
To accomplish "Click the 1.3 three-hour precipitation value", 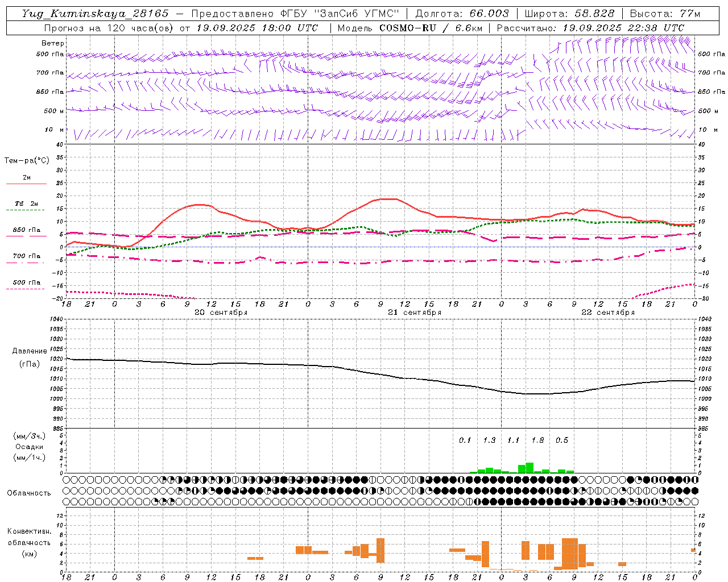I will [489, 440].
